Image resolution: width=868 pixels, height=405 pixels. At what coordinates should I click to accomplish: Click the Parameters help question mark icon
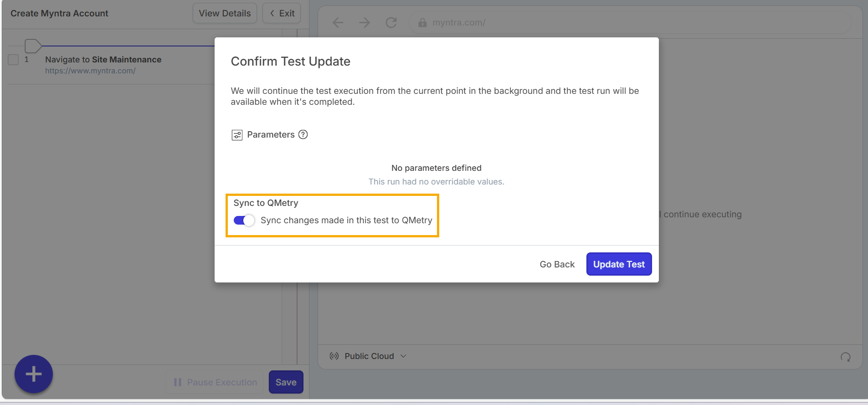pos(303,134)
